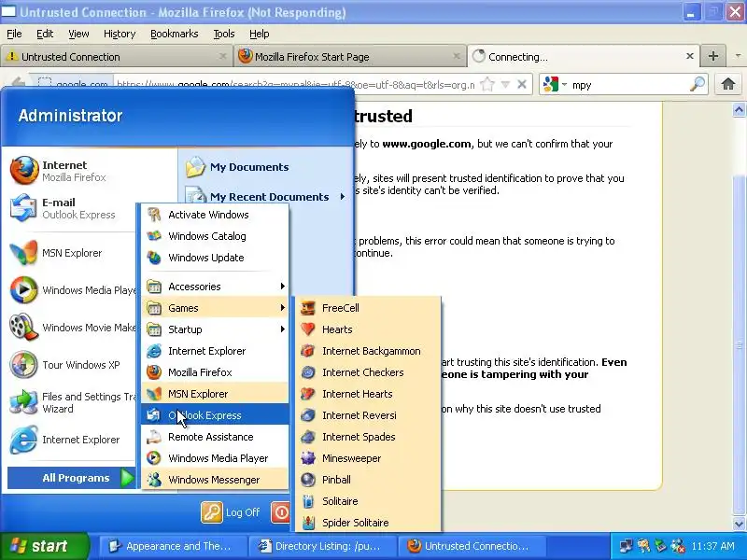The width and height of the screenshot is (747, 560).
Task: Close the Connecting... tab
Action: [x=689, y=56]
